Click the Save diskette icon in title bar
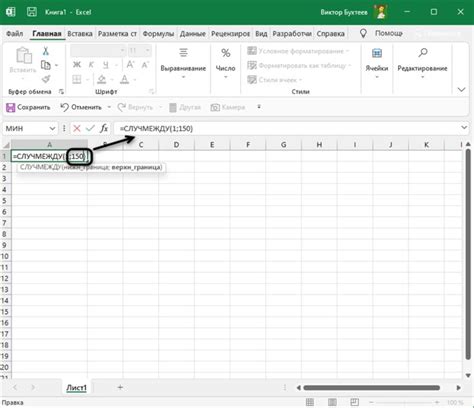 pos(32,12)
